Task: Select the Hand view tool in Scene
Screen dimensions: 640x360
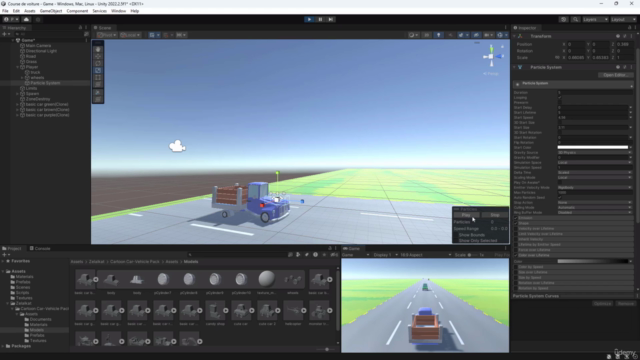Action: click(98, 49)
